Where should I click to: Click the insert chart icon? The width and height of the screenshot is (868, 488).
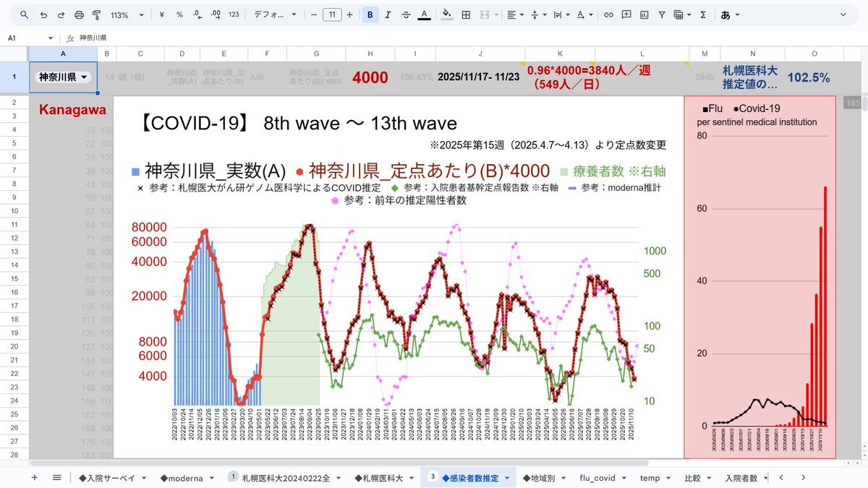[644, 14]
